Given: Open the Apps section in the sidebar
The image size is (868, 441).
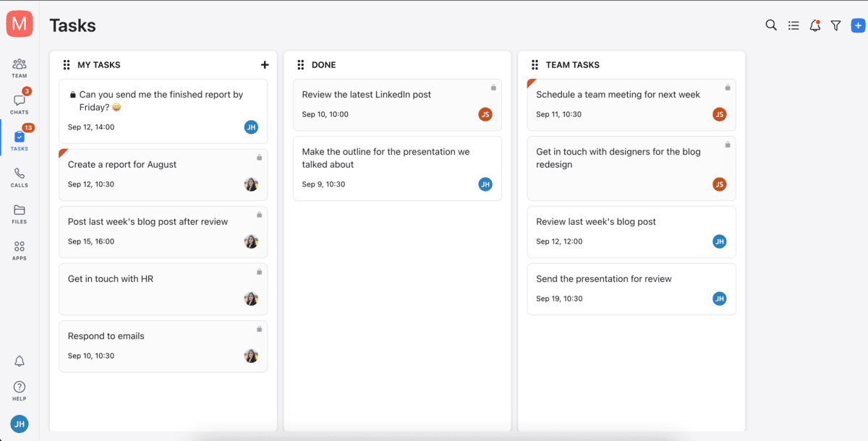Looking at the screenshot, I should [19, 249].
